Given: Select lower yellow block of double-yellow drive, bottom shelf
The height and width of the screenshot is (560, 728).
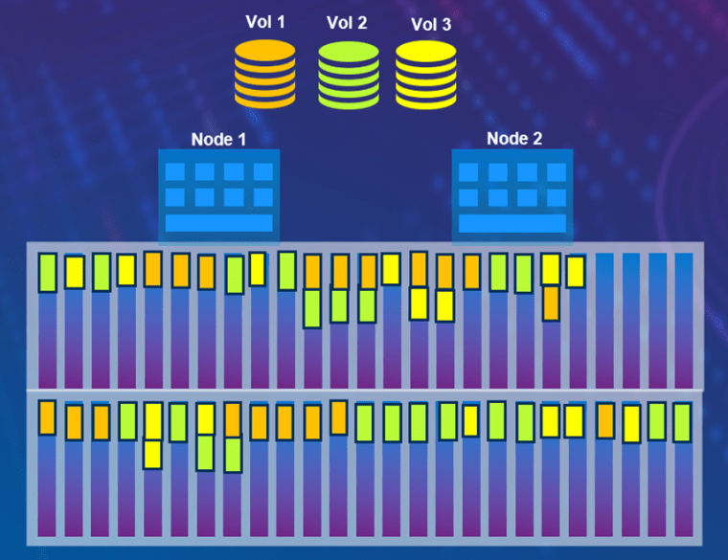Looking at the screenshot, I should (152, 454).
